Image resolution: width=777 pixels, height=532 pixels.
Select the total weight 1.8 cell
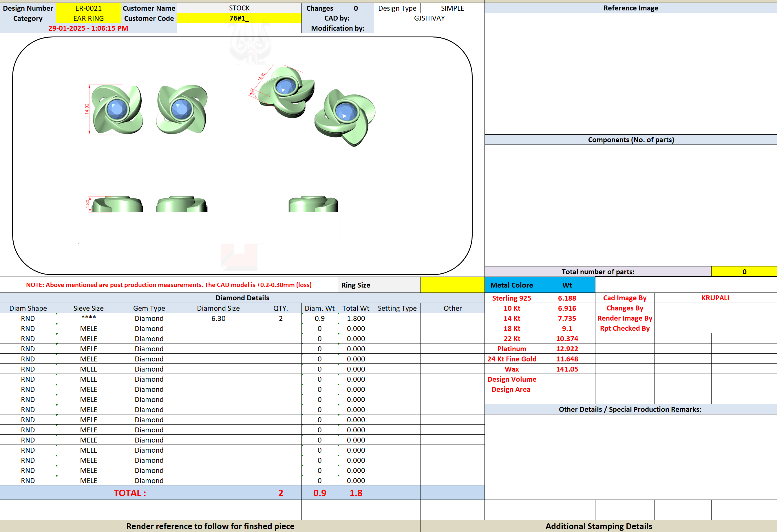pyautogui.click(x=356, y=493)
